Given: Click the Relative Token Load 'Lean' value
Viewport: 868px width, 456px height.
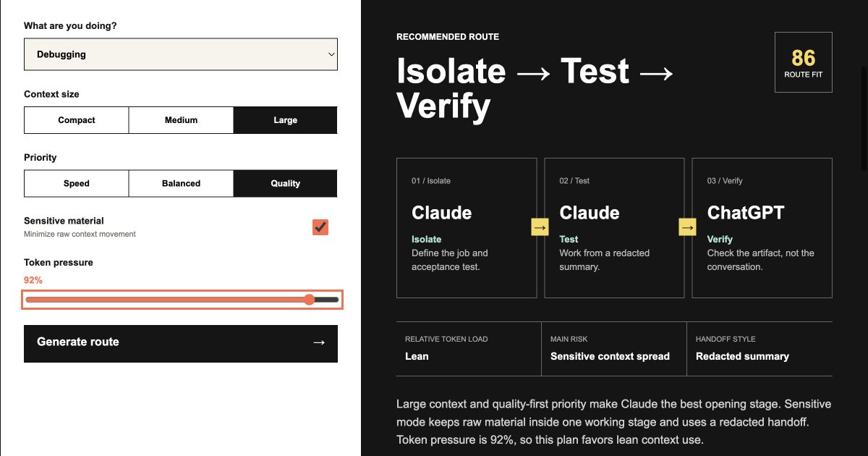Looking at the screenshot, I should click(x=417, y=356).
